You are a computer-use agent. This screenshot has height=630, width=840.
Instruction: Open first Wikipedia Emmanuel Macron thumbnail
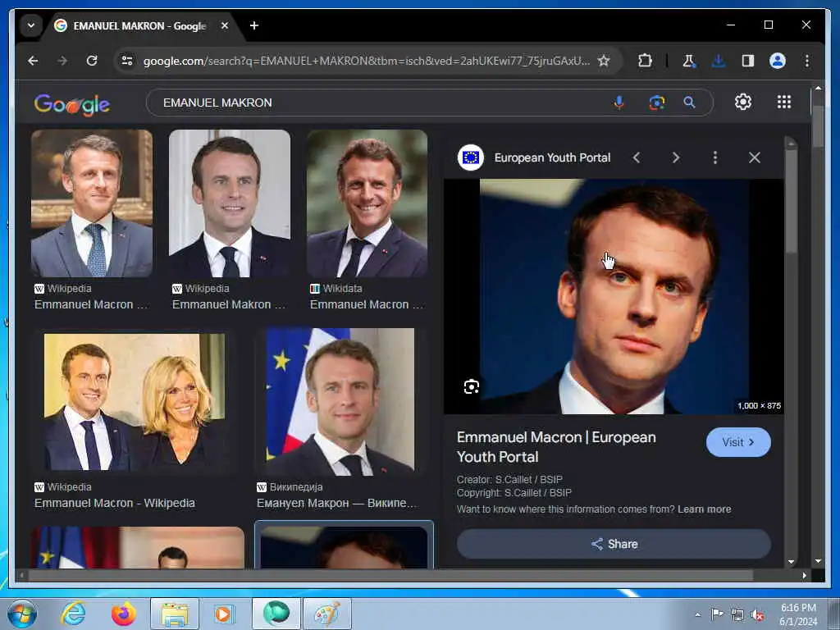point(92,203)
